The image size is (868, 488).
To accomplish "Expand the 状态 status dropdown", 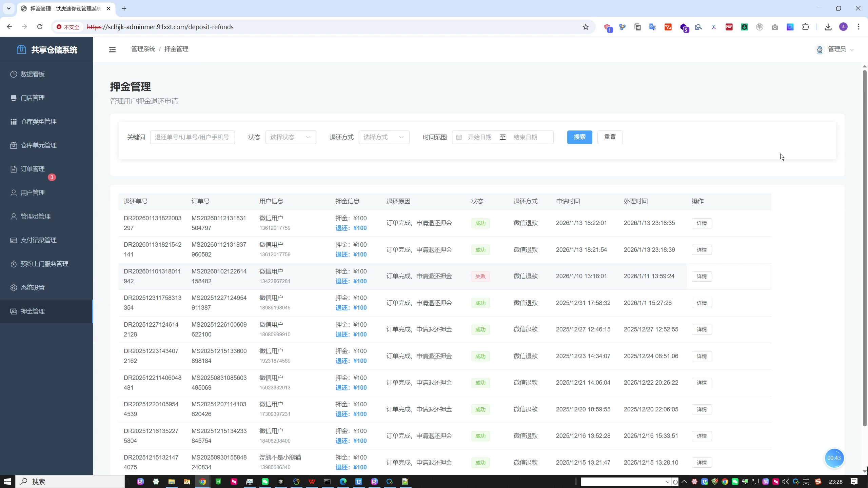I will 291,137.
